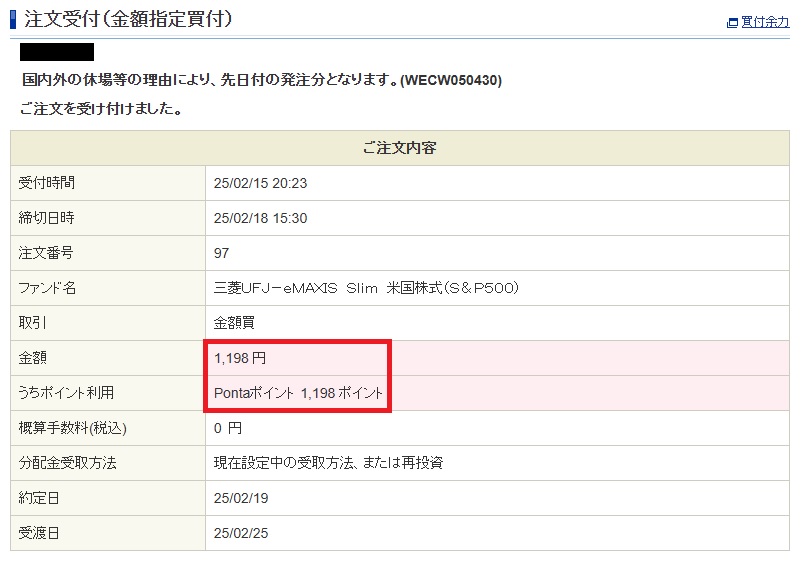This screenshot has width=804, height=568.
Task: Click the 分配金受取方法 value text
Action: click(x=328, y=463)
